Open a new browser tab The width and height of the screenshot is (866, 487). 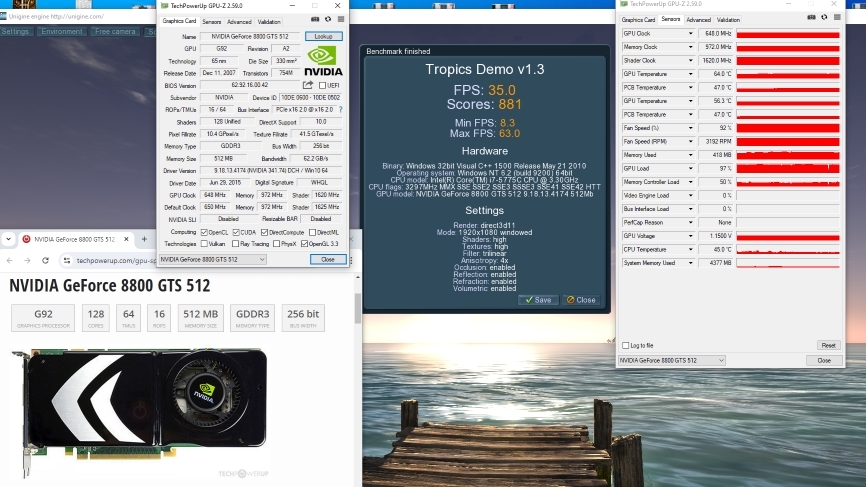pos(144,239)
